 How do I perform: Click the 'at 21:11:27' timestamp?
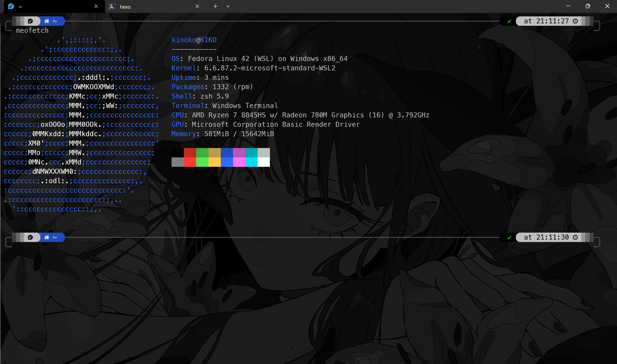[x=546, y=21]
